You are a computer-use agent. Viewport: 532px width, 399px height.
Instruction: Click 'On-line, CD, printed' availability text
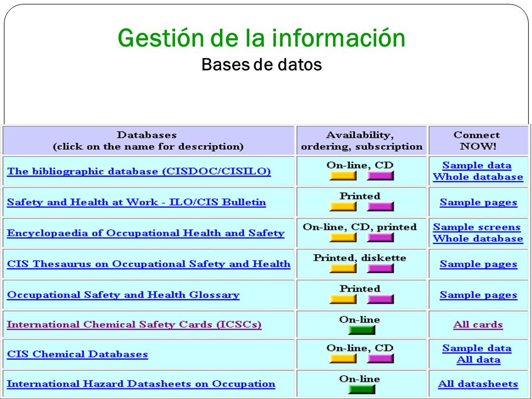click(x=360, y=227)
